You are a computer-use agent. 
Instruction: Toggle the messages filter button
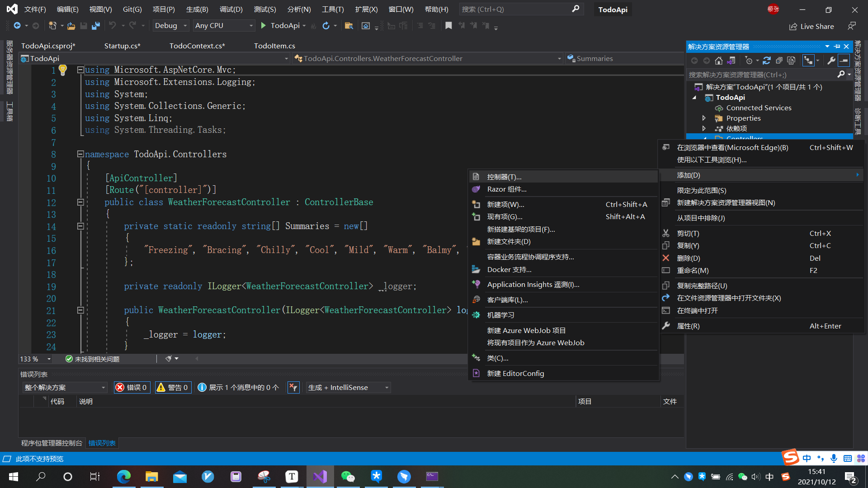pyautogui.click(x=239, y=387)
